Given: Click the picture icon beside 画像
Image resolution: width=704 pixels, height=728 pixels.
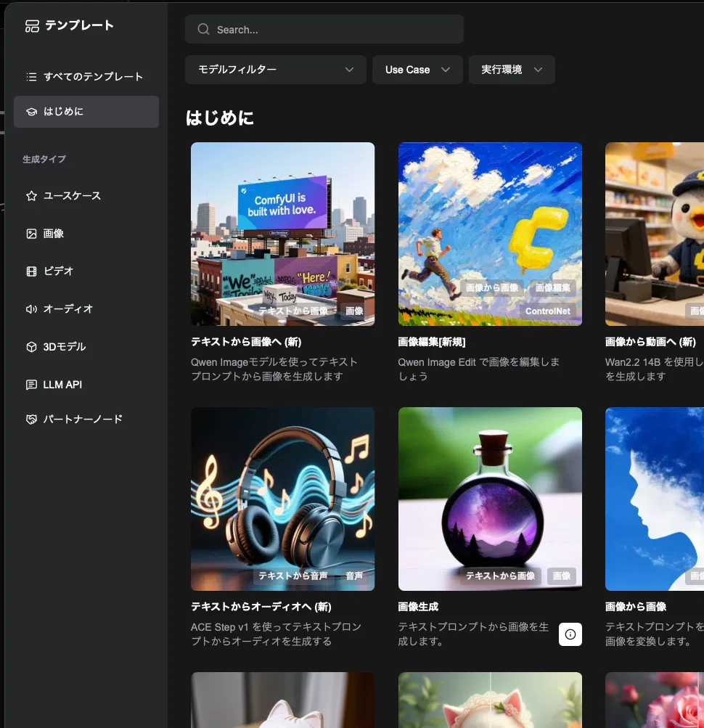Looking at the screenshot, I should 31,234.
